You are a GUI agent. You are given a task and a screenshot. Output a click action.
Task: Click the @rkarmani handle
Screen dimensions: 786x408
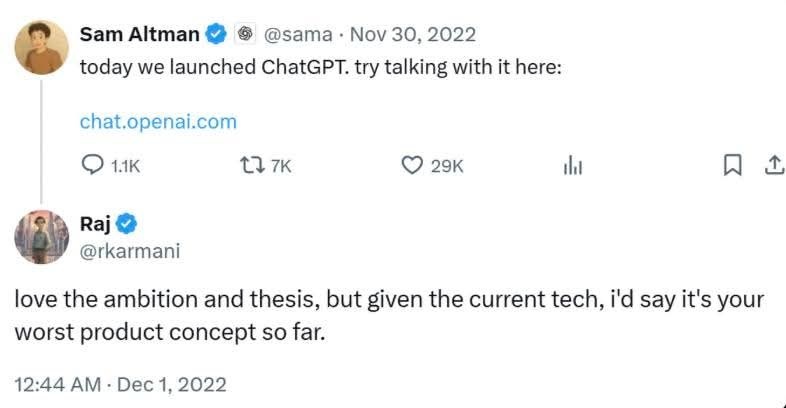pyautogui.click(x=130, y=250)
